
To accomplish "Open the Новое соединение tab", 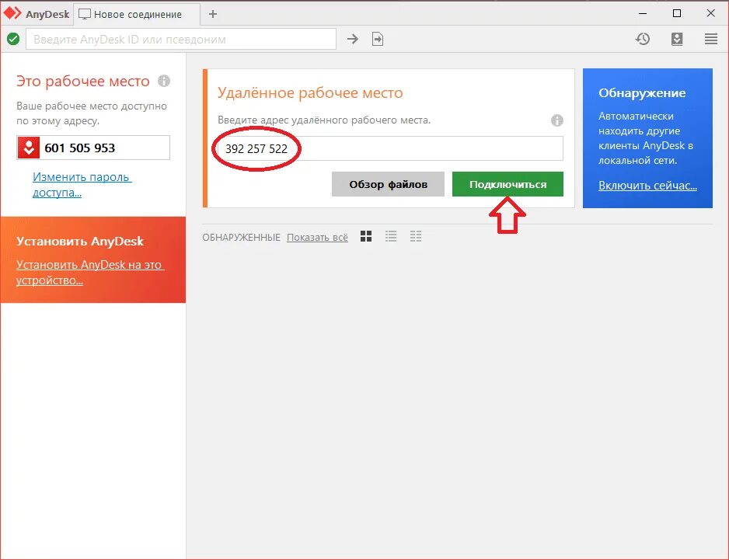I will click(x=137, y=15).
